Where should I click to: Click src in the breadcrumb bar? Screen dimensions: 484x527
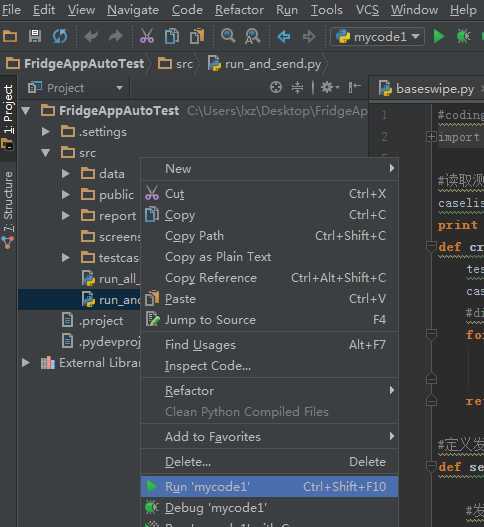tap(175, 64)
